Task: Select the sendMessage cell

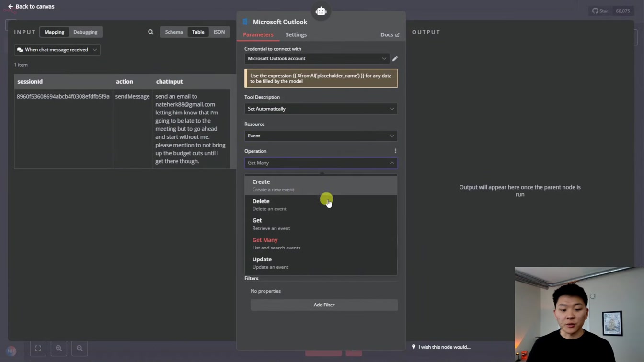Action: (x=133, y=128)
